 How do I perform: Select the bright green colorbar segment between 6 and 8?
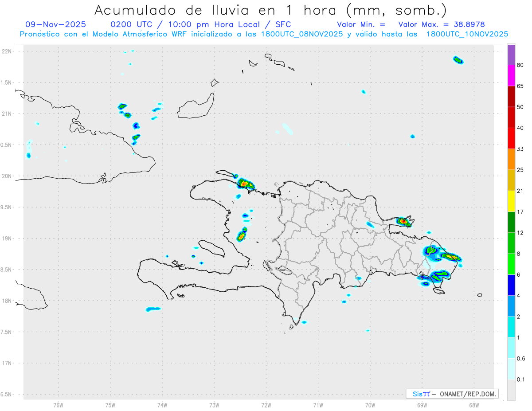(511, 263)
